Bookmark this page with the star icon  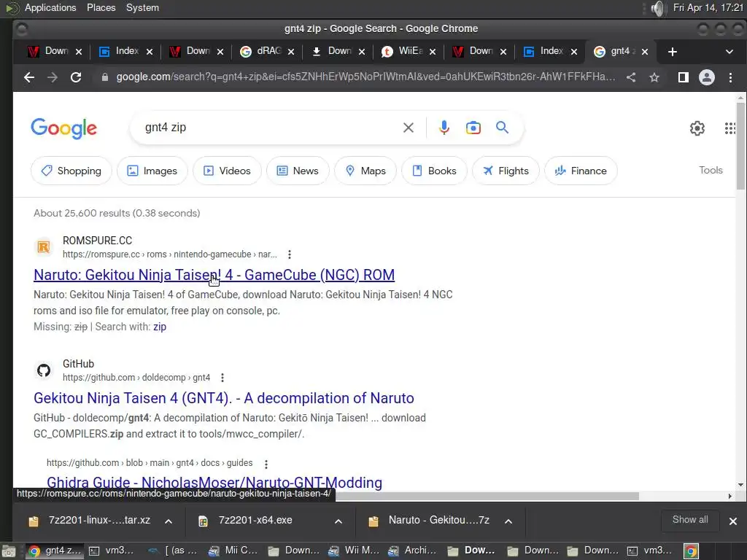[x=654, y=77]
